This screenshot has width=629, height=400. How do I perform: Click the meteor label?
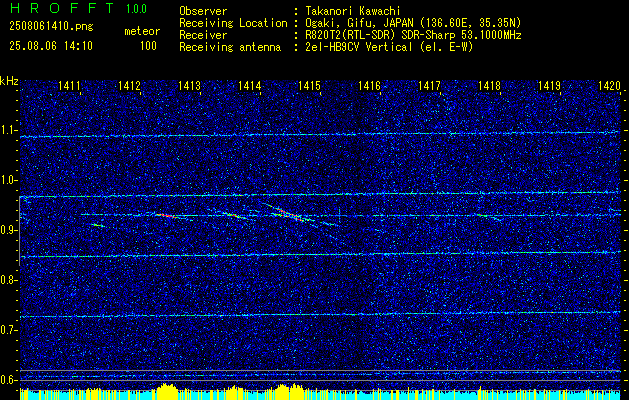tap(142, 31)
